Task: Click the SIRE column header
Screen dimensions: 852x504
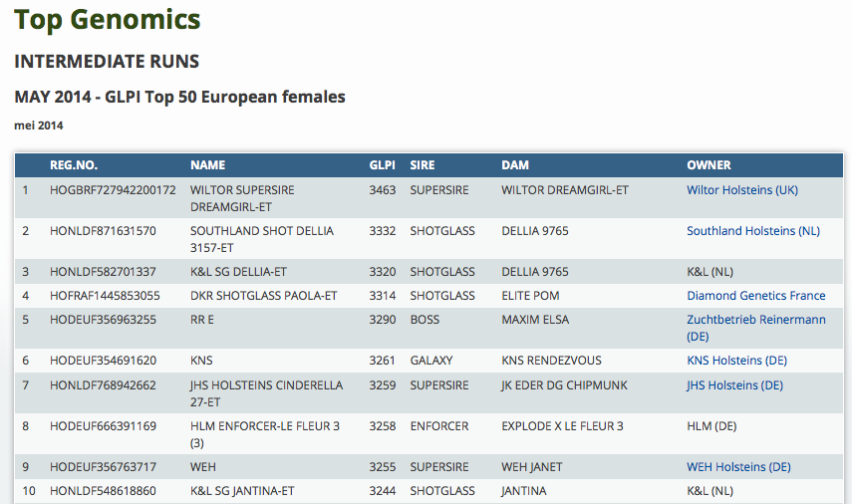Action: (423, 165)
